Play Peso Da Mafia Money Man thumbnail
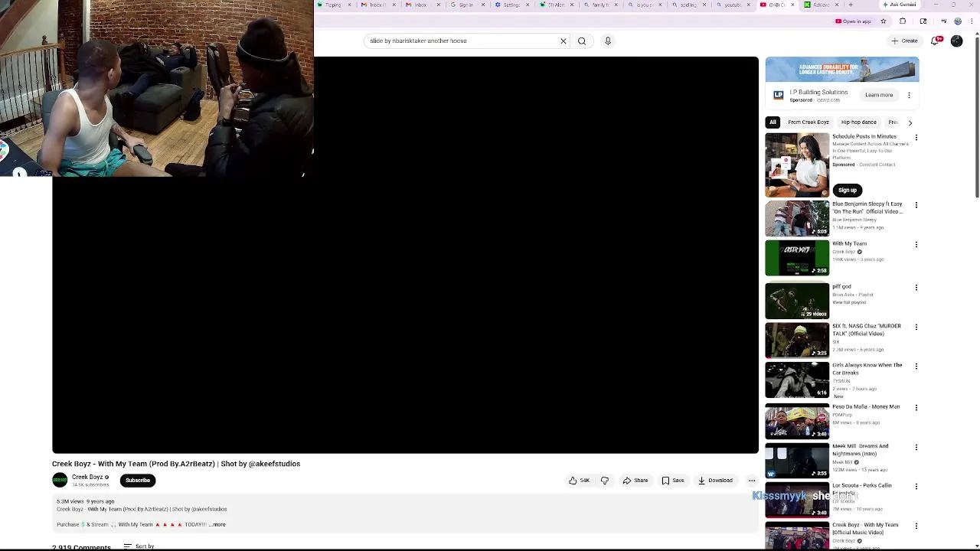 [797, 421]
